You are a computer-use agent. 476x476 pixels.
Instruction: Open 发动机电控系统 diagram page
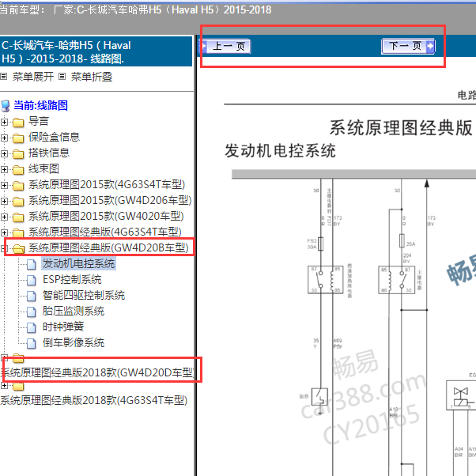pos(78,263)
